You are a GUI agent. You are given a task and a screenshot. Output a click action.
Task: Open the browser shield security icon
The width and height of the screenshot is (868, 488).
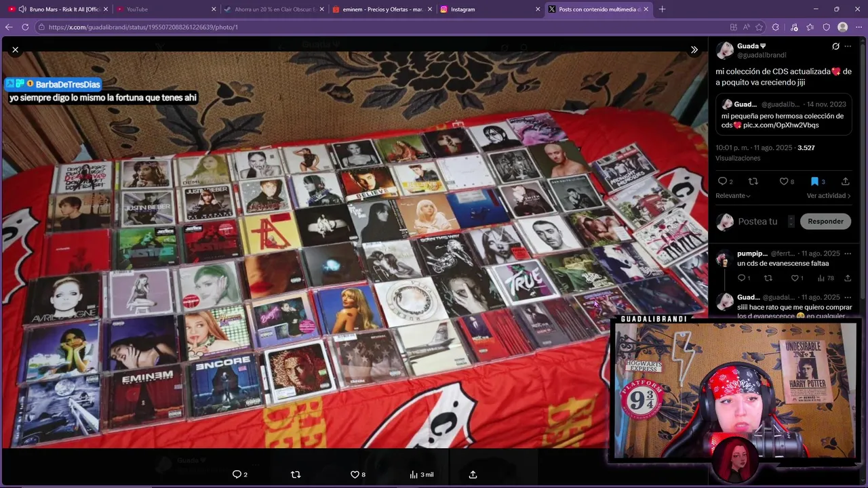tap(826, 27)
